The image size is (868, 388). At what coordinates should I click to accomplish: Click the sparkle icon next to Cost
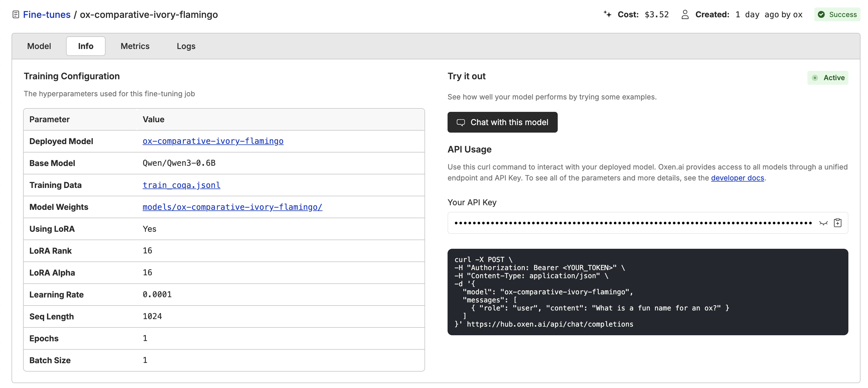tap(607, 14)
